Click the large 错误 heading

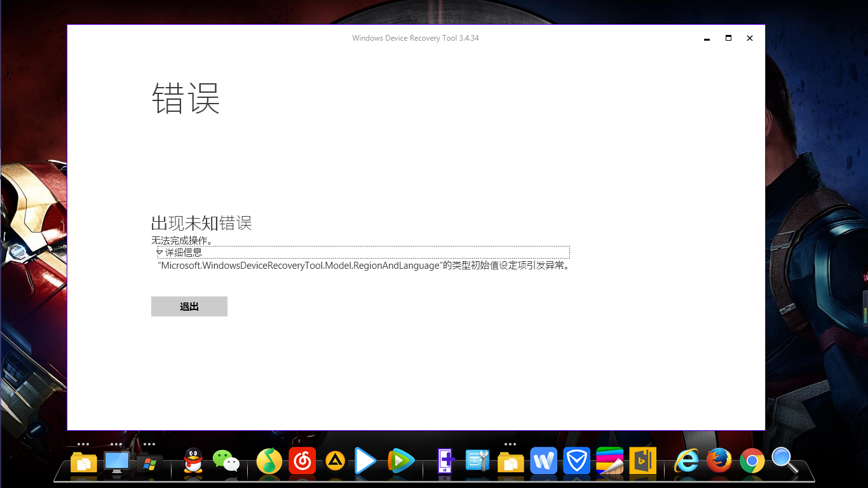186,98
